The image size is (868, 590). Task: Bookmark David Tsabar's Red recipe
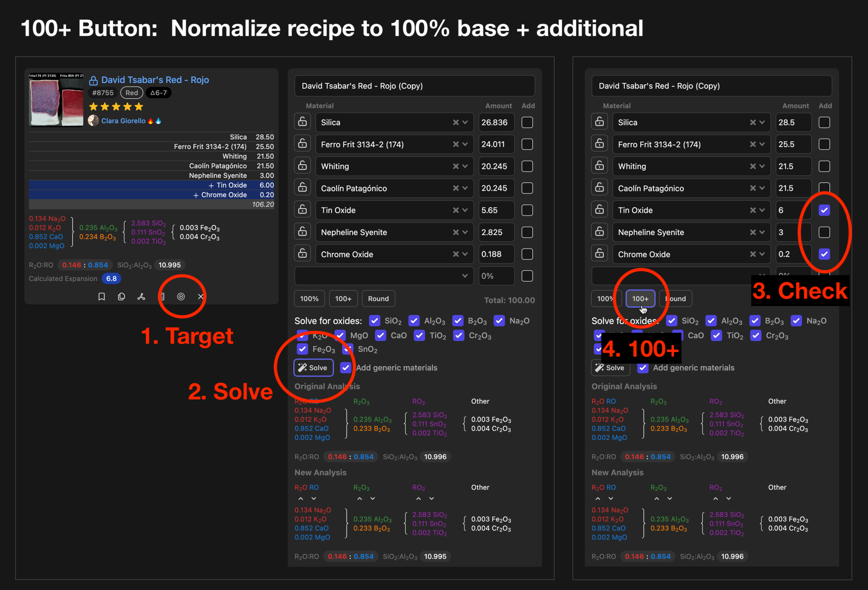(x=102, y=296)
